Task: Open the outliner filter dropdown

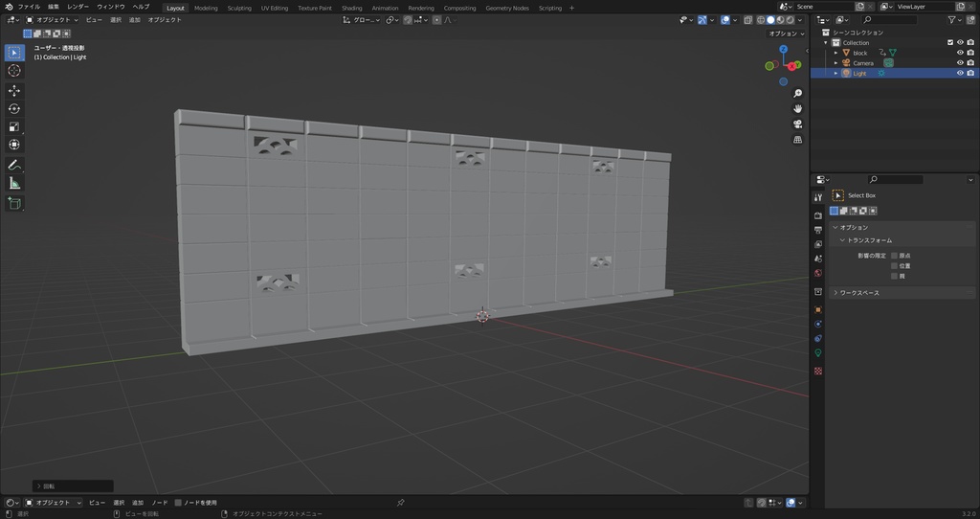Action: pos(954,20)
